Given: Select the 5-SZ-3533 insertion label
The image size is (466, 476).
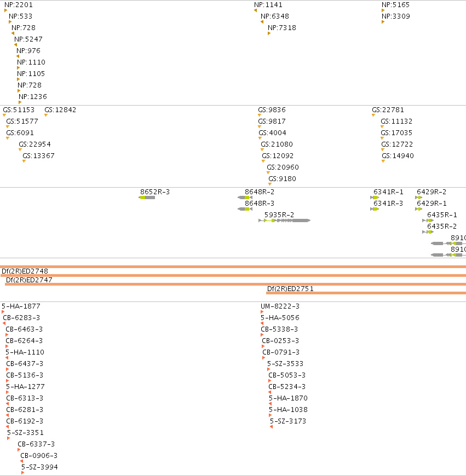Looking at the screenshot, I should click(285, 364).
